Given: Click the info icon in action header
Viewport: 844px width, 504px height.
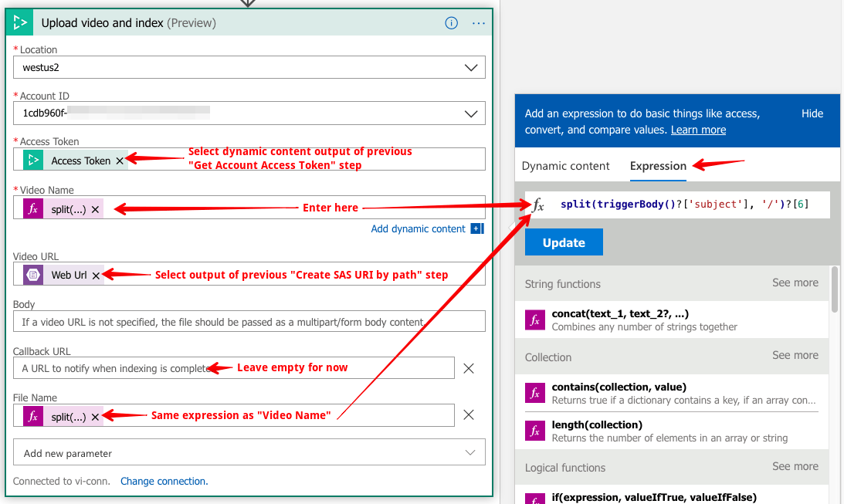Looking at the screenshot, I should click(x=452, y=23).
